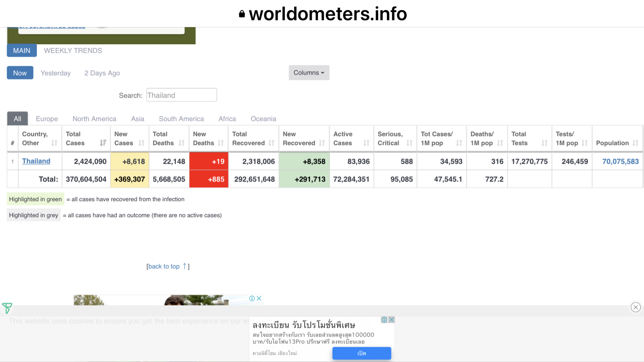Click Thailand active cases 83,936
The height and width of the screenshot is (362, 644).
358,162
